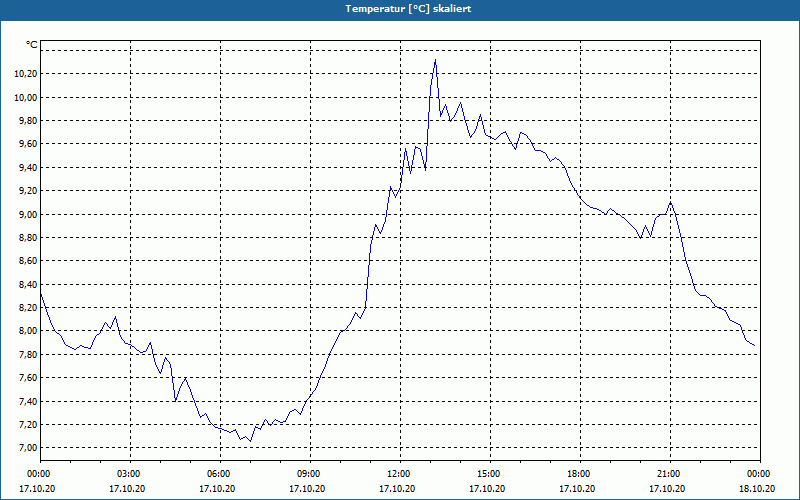Image resolution: width=800 pixels, height=500 pixels.
Task: Click the 7,60 axis value
Action: pyautogui.click(x=28, y=378)
